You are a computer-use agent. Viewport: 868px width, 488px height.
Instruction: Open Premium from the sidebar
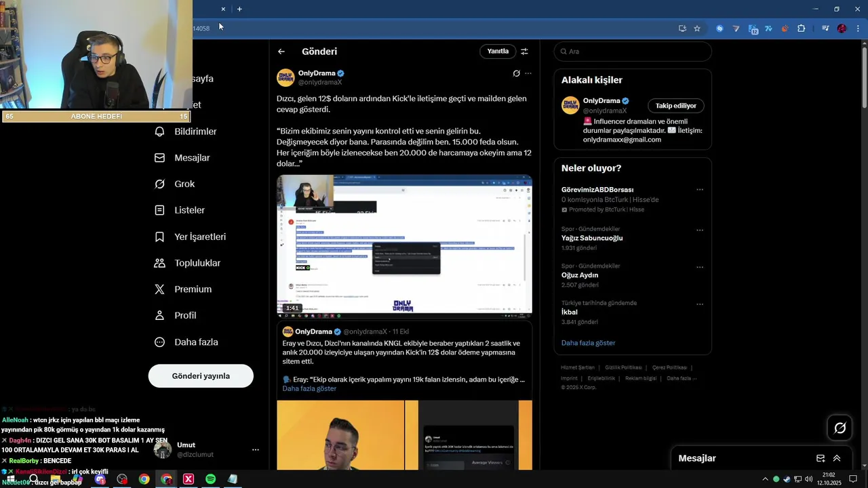pyautogui.click(x=183, y=289)
